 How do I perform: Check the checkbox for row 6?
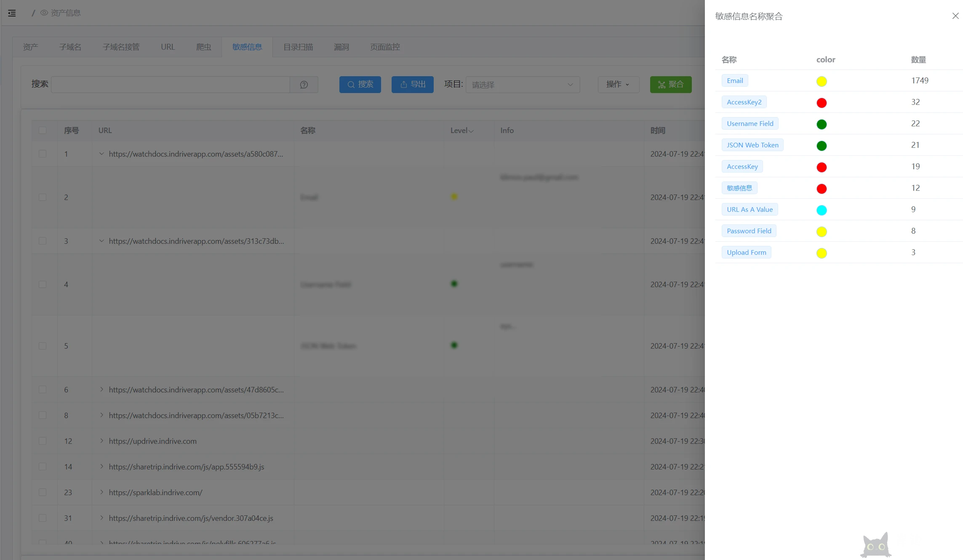tap(43, 390)
